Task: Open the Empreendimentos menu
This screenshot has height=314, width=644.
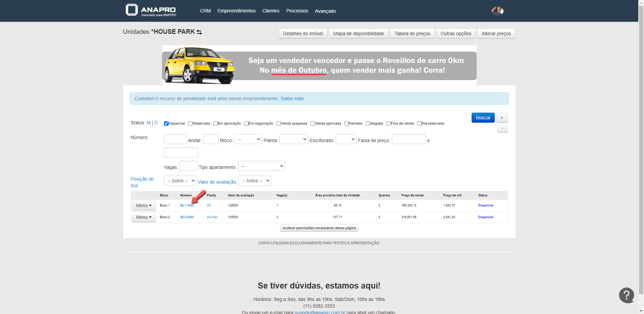Action: pos(236,11)
